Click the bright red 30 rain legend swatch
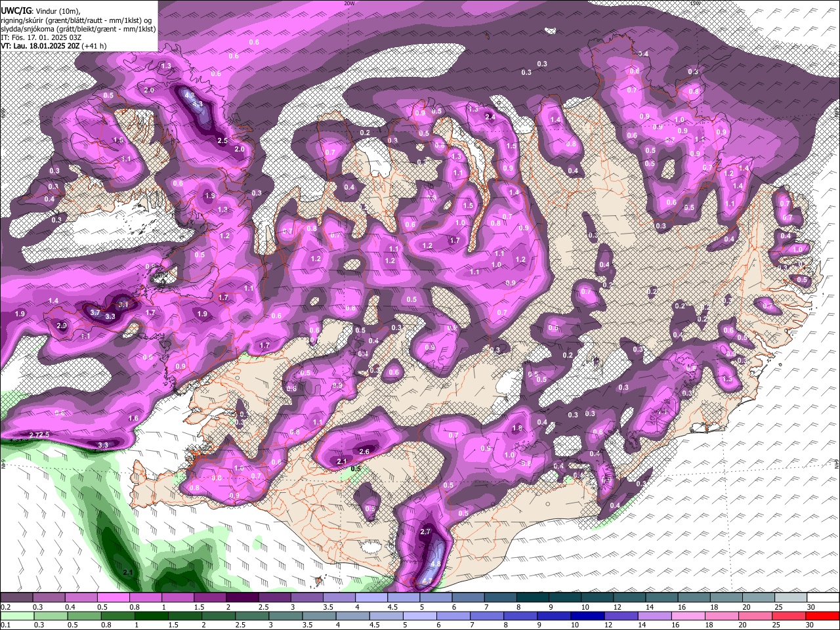The width and height of the screenshot is (840, 630). point(822,616)
